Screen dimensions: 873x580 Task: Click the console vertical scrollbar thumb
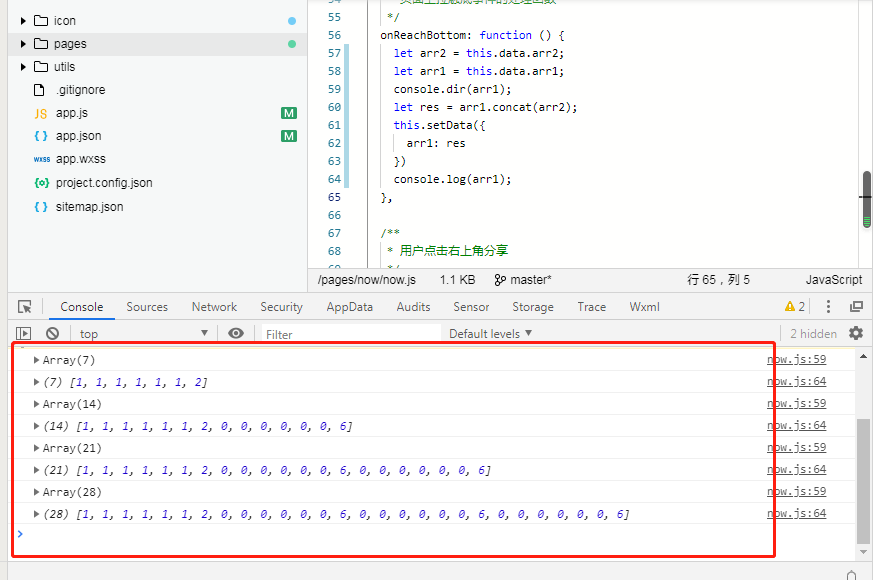coord(863,481)
